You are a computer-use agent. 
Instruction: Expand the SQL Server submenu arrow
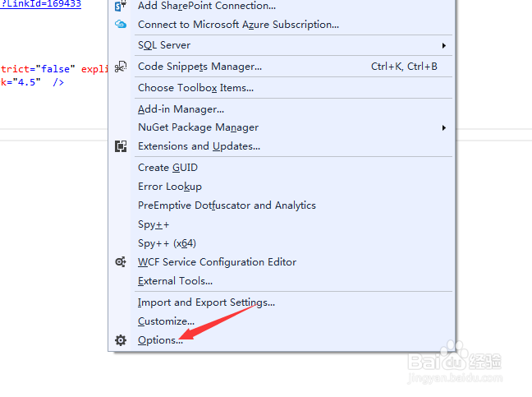coord(444,45)
